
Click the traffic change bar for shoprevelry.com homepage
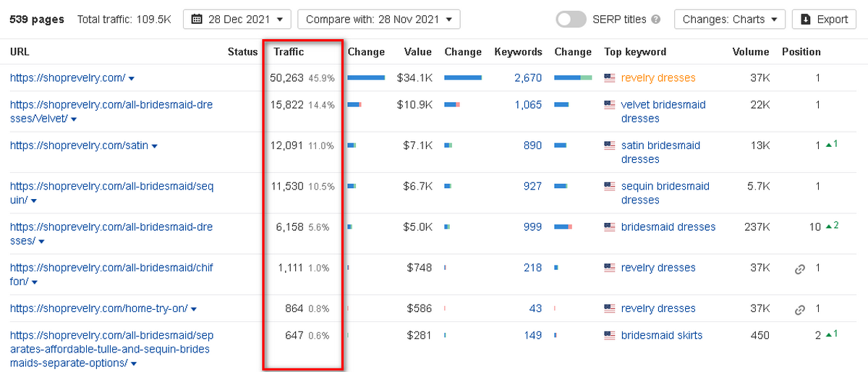point(366,77)
